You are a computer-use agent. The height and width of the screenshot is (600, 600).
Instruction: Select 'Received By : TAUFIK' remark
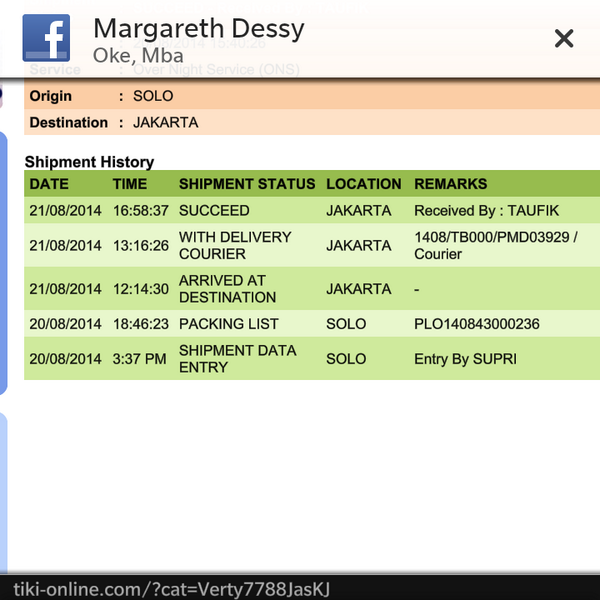(486, 210)
